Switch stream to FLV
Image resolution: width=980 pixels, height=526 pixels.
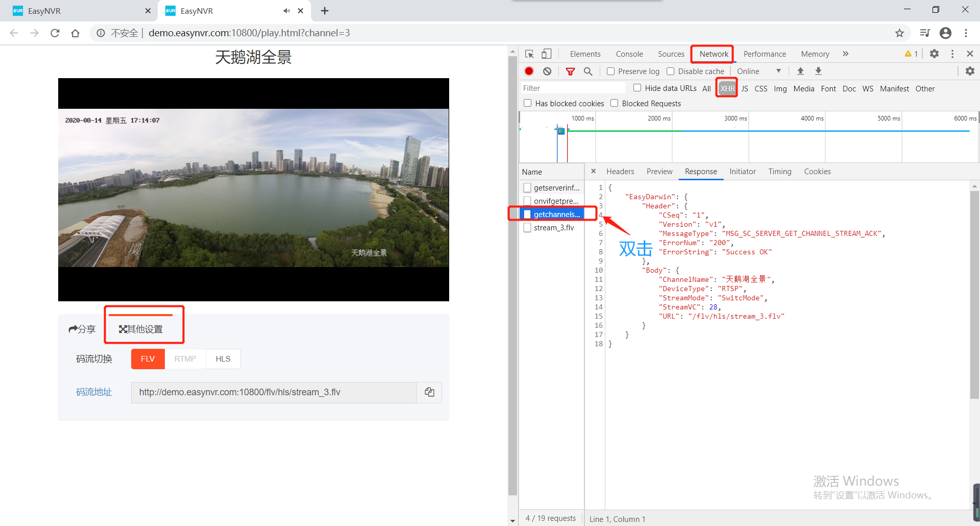(x=148, y=359)
